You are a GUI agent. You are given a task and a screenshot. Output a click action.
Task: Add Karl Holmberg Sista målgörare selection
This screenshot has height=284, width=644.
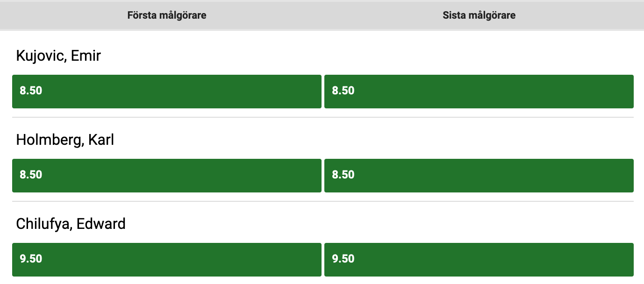pos(479,176)
